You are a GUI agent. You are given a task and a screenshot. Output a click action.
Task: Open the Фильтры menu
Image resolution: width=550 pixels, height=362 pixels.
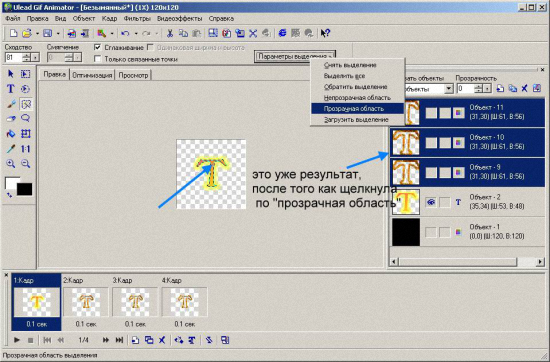point(137,18)
